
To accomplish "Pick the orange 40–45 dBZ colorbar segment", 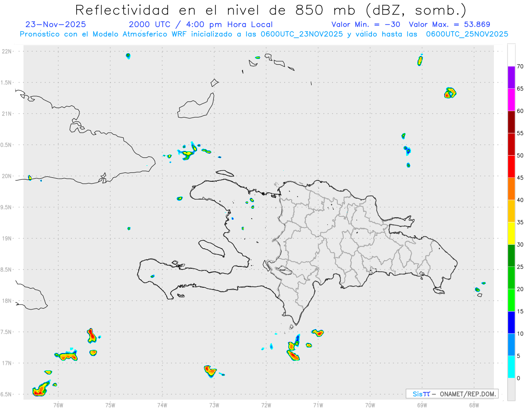I will click(x=511, y=189).
